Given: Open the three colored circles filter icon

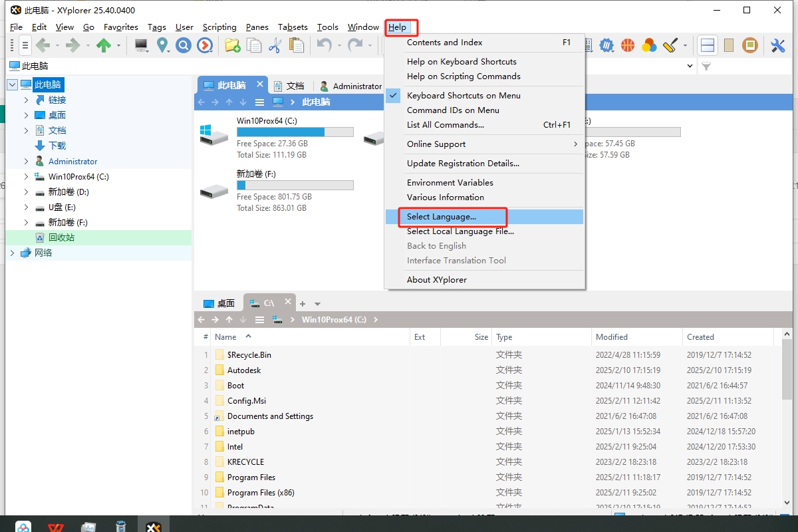Looking at the screenshot, I should [649, 45].
